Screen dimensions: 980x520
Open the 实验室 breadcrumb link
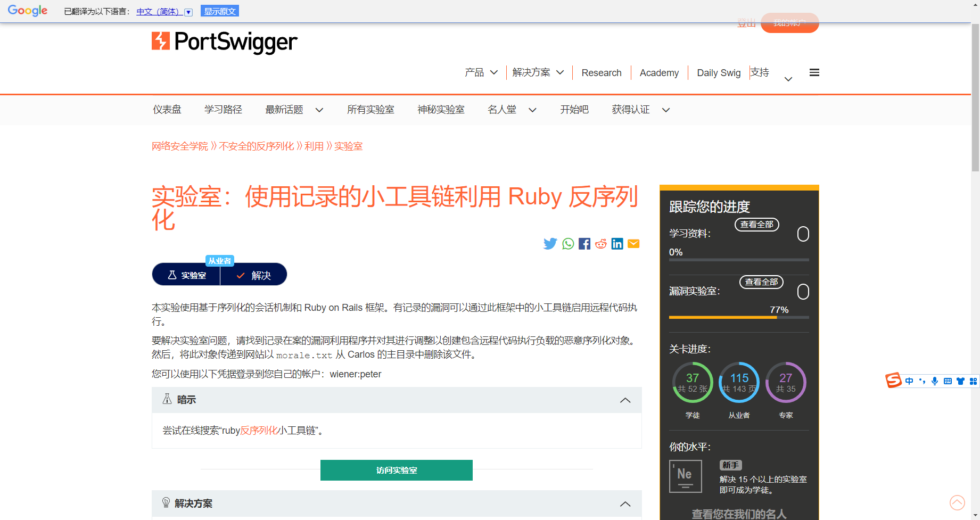[348, 146]
